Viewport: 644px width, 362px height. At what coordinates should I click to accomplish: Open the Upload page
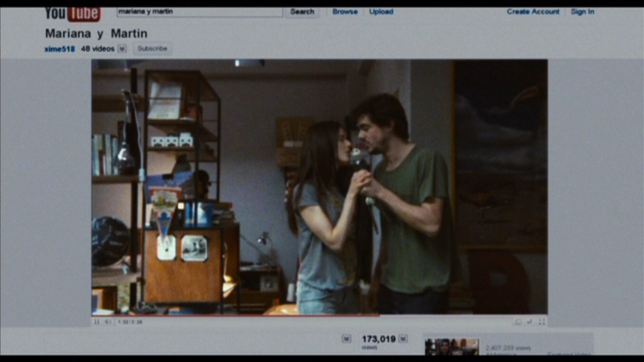[x=381, y=12]
